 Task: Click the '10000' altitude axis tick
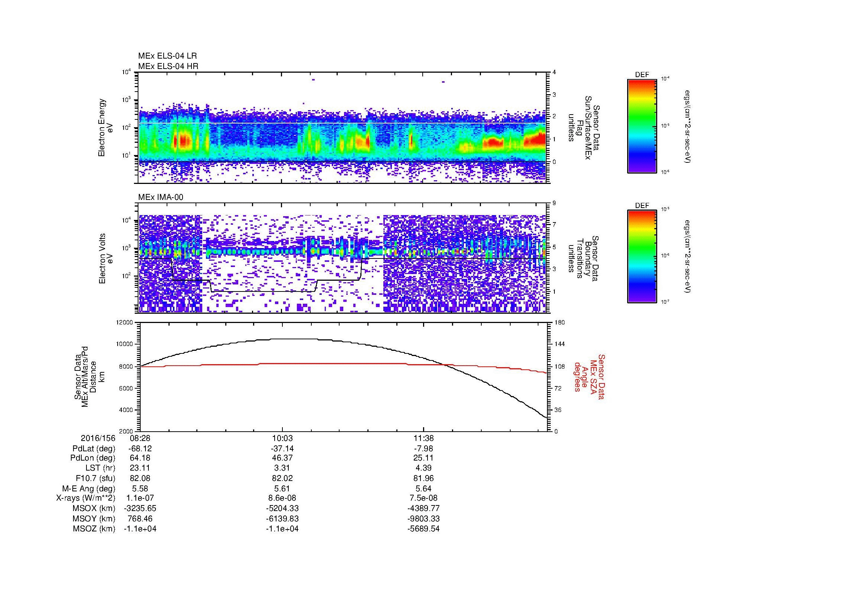125,344
